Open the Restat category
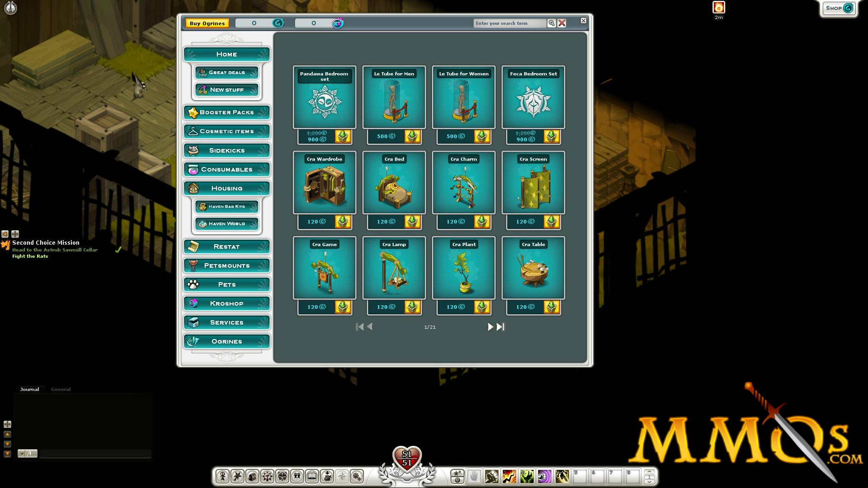 tap(227, 246)
